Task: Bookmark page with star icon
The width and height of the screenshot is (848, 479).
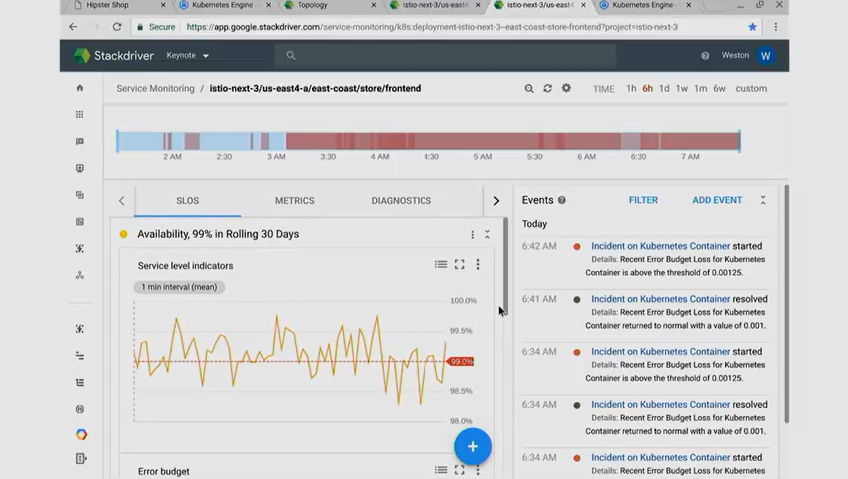Action: point(753,27)
